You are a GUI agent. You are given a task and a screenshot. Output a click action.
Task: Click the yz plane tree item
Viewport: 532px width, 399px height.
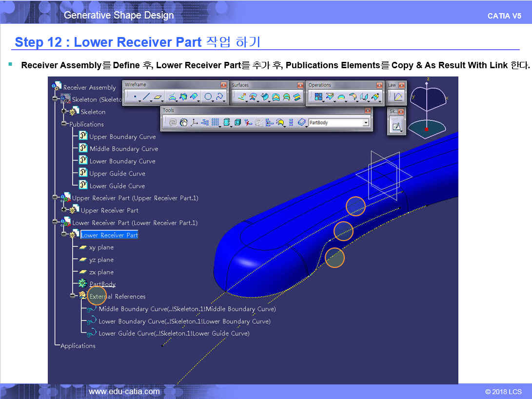101,260
